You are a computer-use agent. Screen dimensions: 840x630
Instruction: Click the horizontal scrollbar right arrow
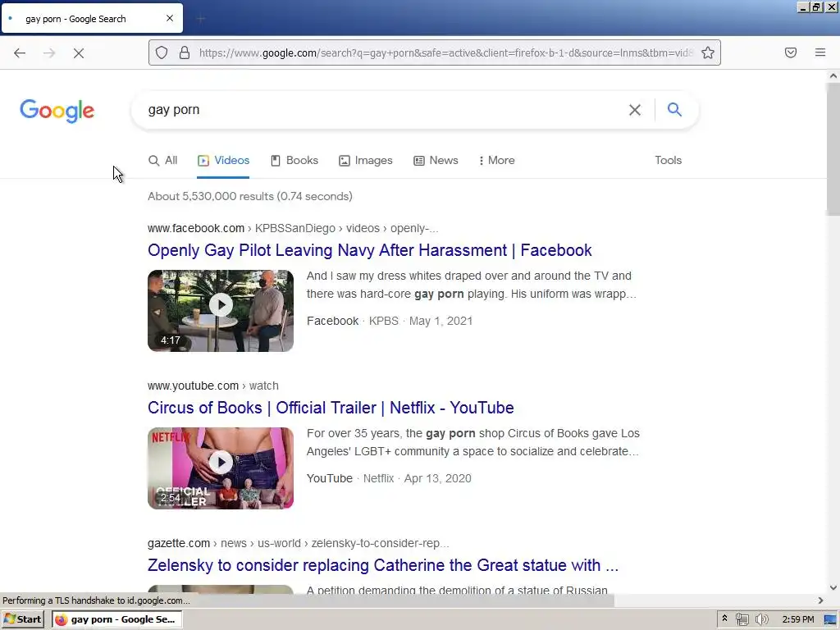[820, 600]
